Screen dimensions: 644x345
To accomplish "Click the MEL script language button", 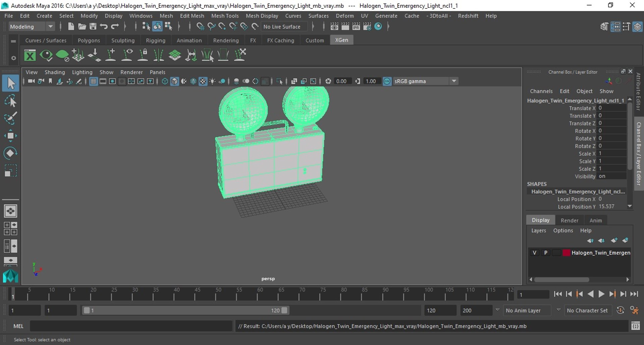I will [x=18, y=326].
